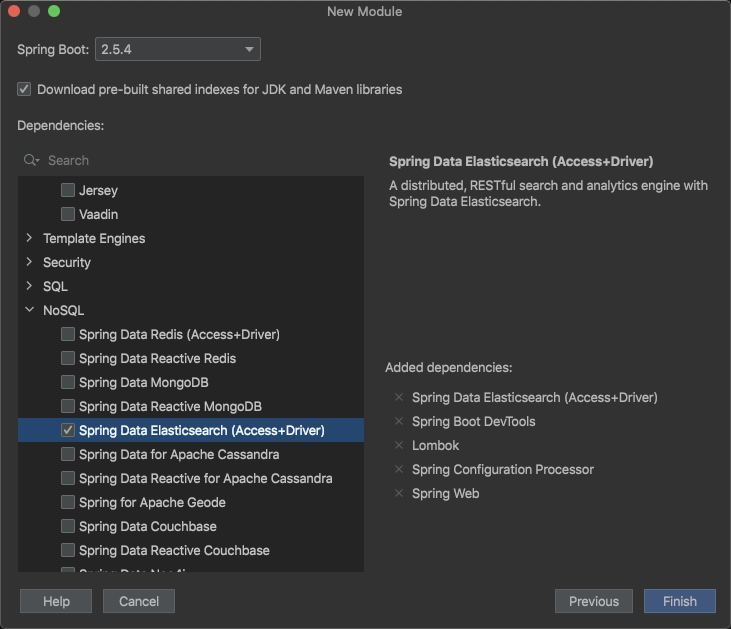The image size is (731, 629).
Task: Remove Spring Data Elasticsearch from added dependencies
Action: click(398, 398)
